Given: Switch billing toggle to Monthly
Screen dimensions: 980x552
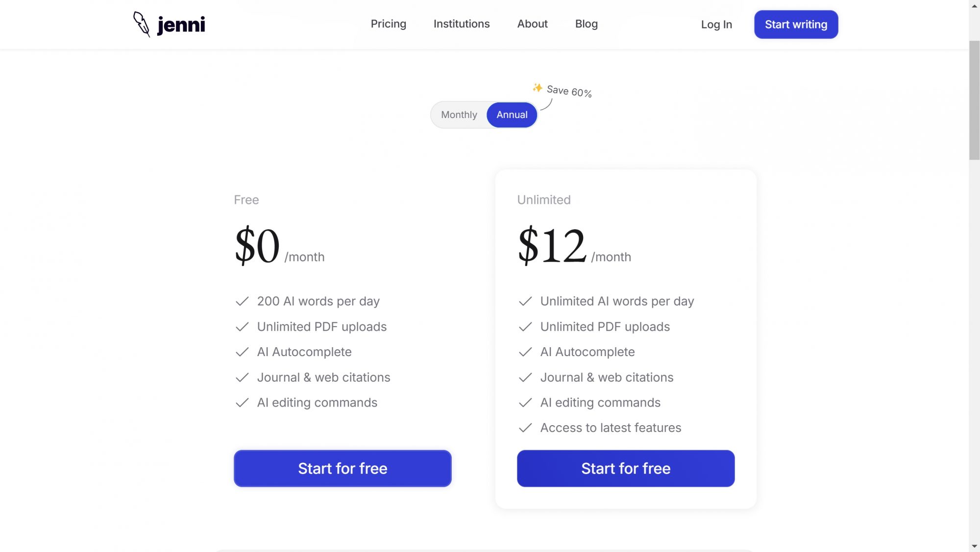Looking at the screenshot, I should point(459,115).
